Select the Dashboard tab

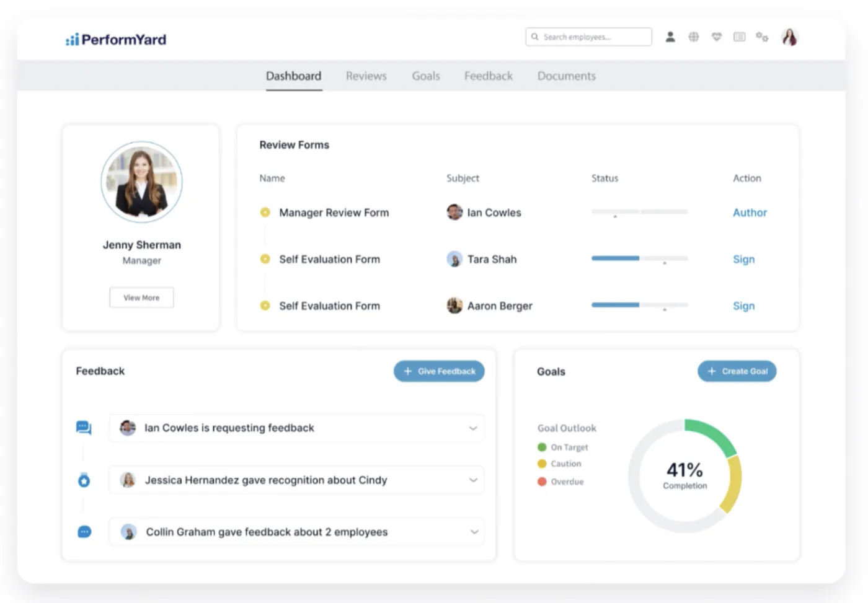click(x=294, y=76)
